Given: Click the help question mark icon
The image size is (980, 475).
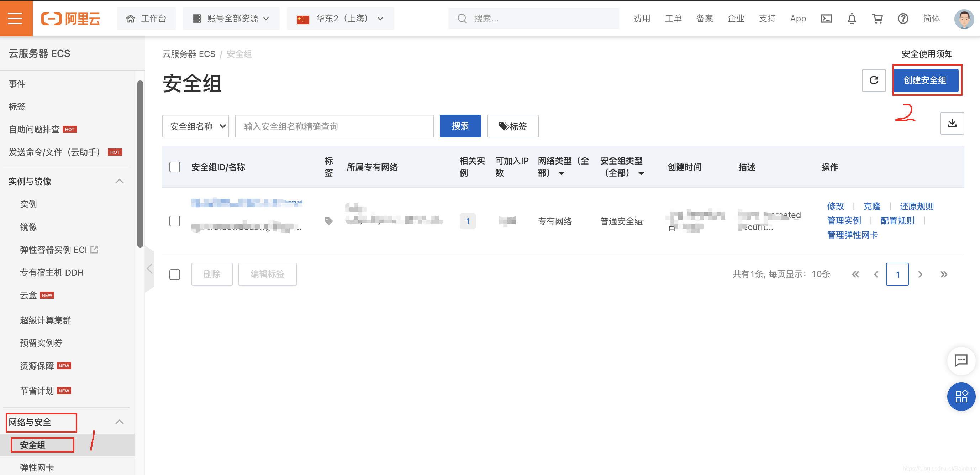Looking at the screenshot, I should coord(902,18).
